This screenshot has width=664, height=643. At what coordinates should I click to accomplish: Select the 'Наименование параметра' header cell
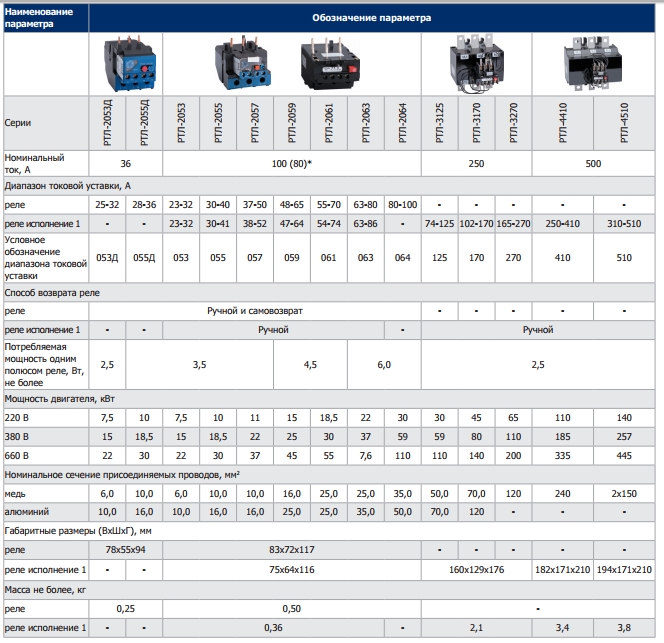46,18
